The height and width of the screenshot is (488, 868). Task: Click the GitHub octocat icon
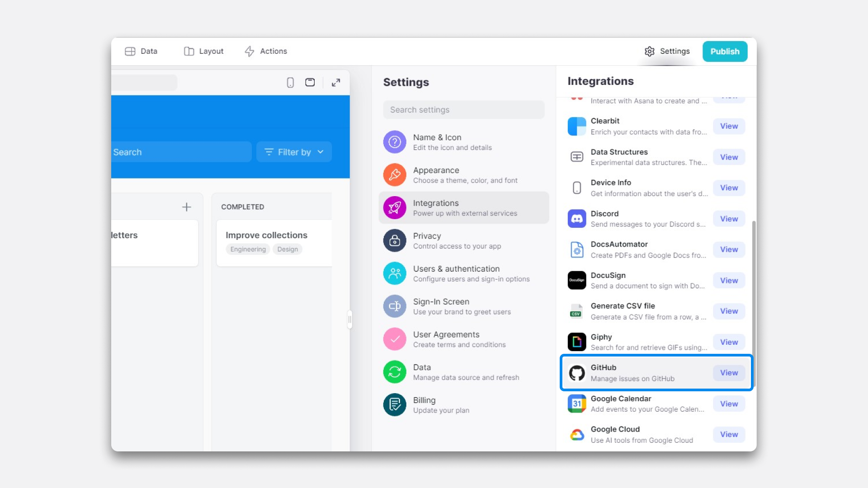pyautogui.click(x=576, y=373)
